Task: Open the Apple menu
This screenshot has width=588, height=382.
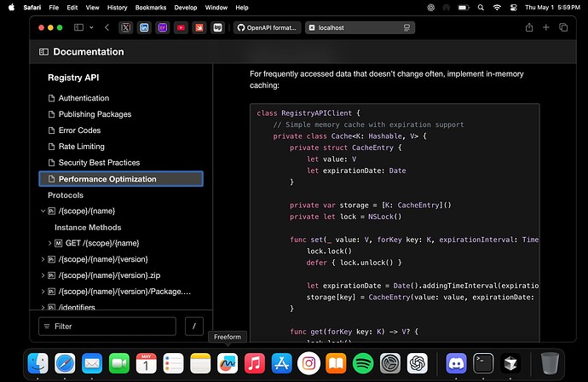Action: pos(11,8)
